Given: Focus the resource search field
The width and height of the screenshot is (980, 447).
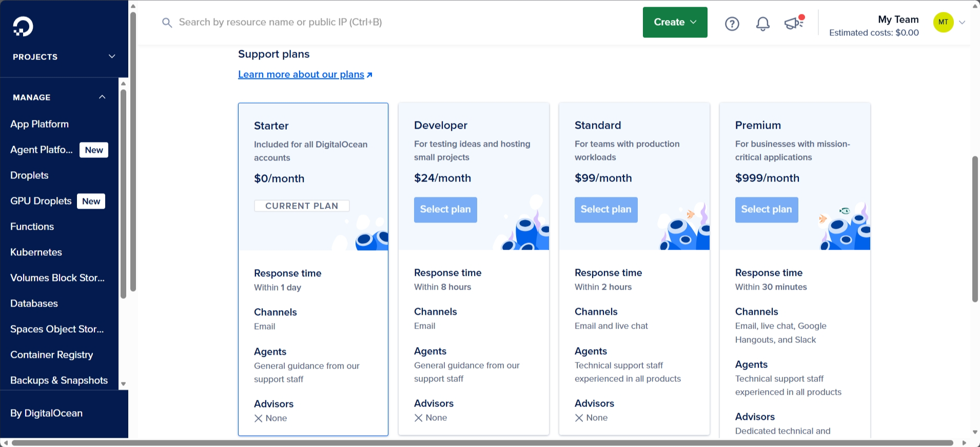Looking at the screenshot, I should 280,23.
